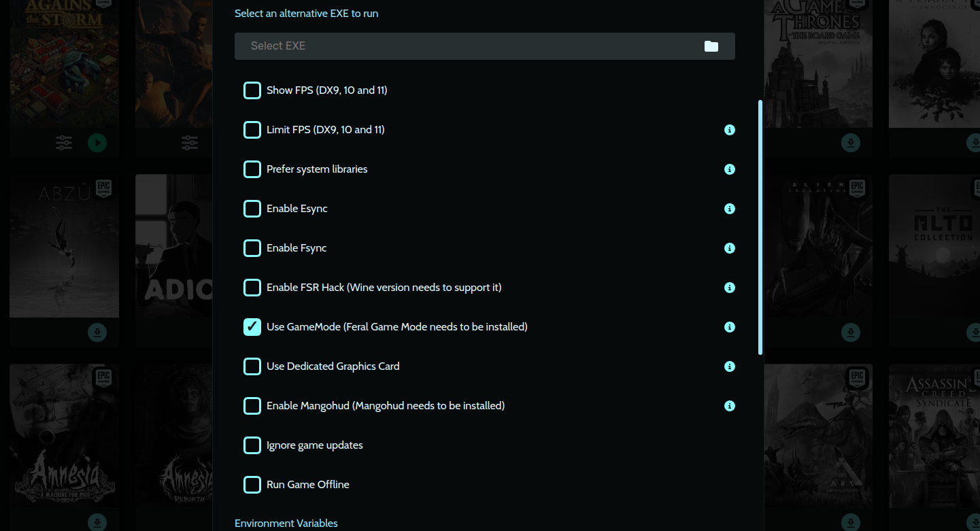Click the download icon on the ABZÛ card

point(97,332)
